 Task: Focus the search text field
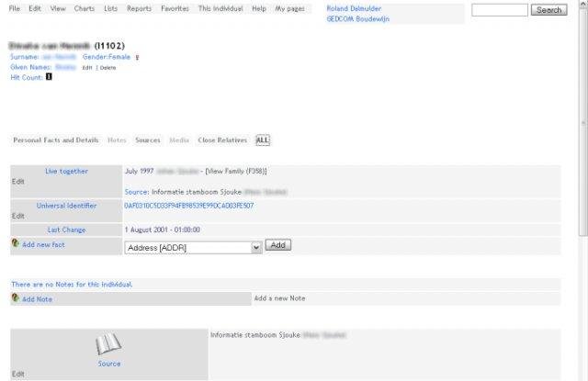500,10
